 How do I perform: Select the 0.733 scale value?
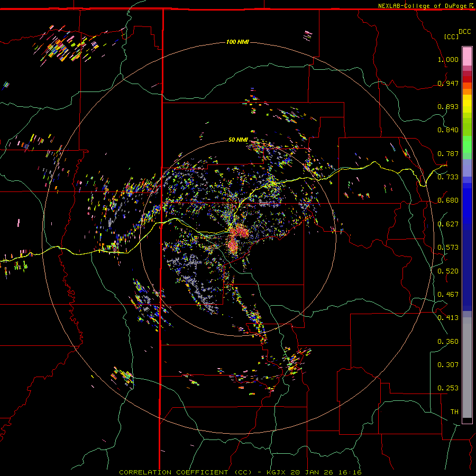point(448,177)
